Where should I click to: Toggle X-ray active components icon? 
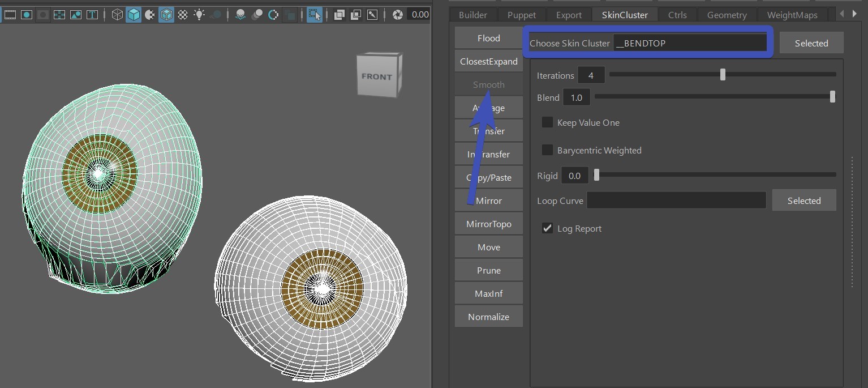(x=356, y=15)
